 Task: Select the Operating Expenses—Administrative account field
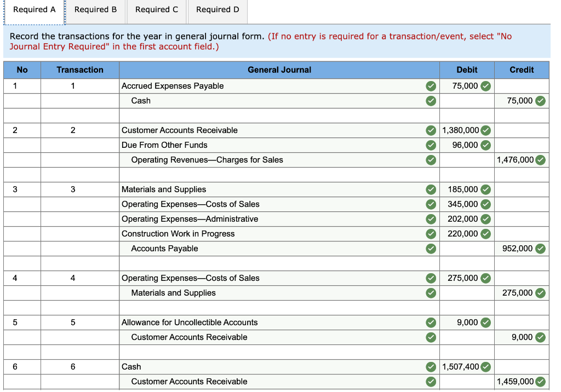[x=247, y=219]
